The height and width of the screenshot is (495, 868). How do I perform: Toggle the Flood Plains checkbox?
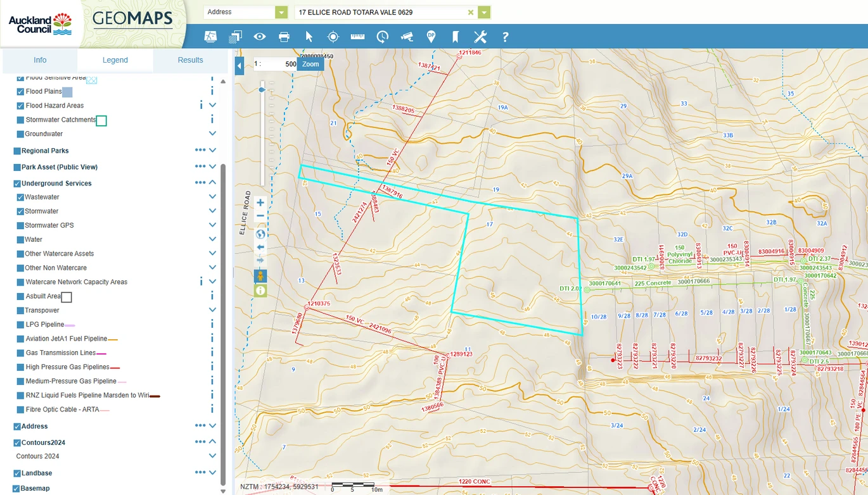point(20,92)
